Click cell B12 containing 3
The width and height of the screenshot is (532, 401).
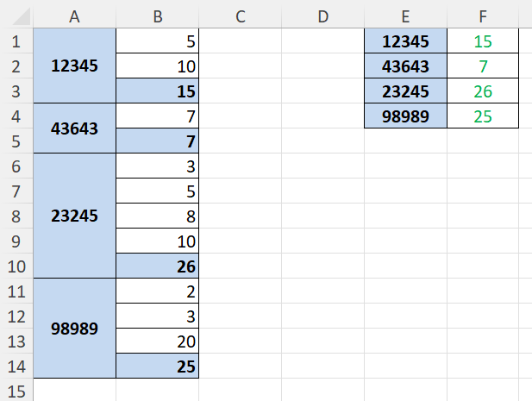tap(158, 316)
